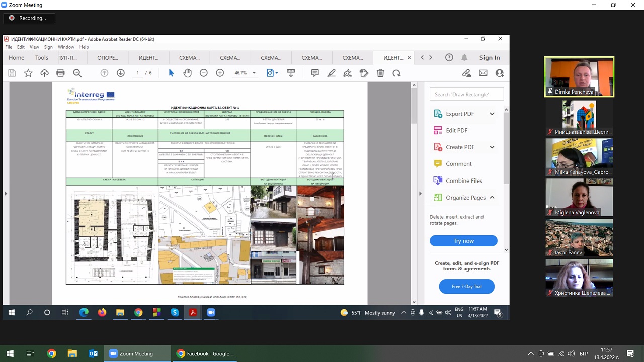This screenshot has height=362, width=644.
Task: Rotate the page using the rotate icon
Action: (396, 73)
